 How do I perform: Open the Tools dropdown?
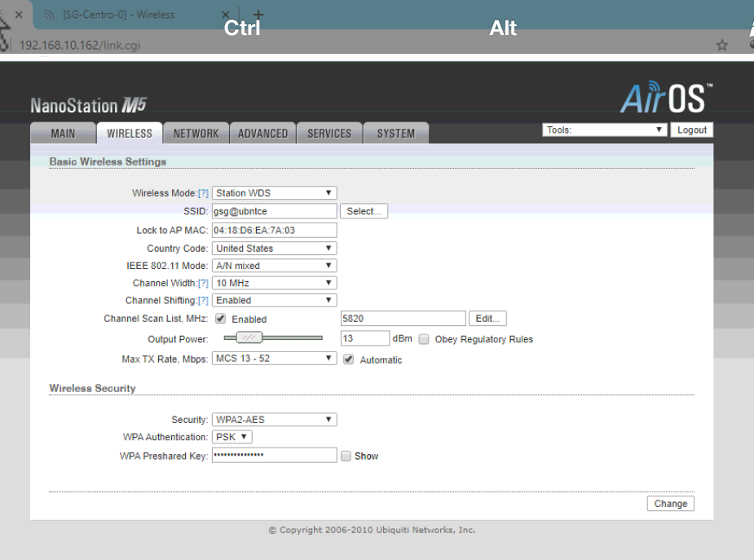(605, 130)
